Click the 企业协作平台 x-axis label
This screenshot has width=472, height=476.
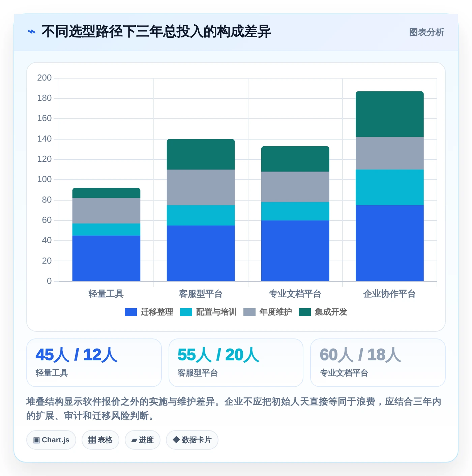point(389,294)
